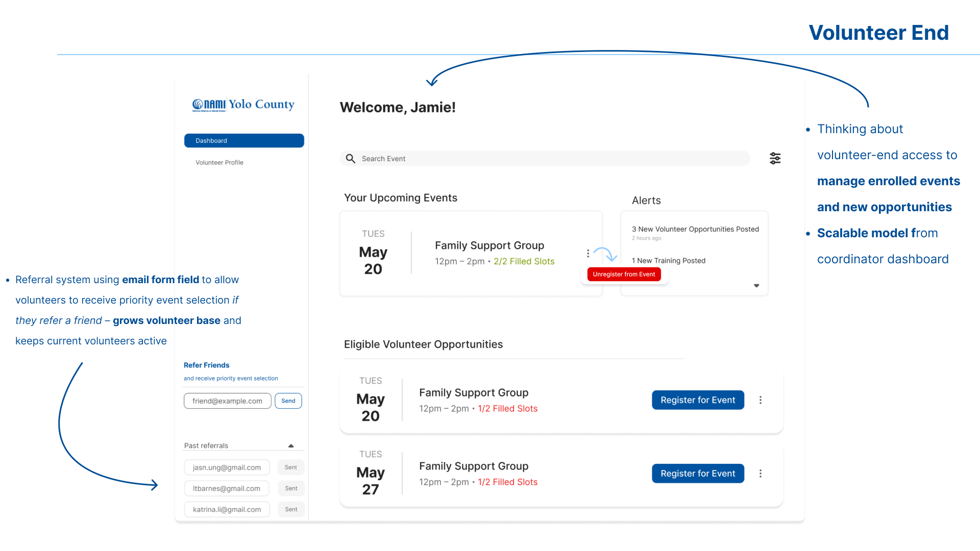Screen dimensions: 980x551
Task: Click the NAMI Yolo County logo
Action: pyautogui.click(x=243, y=105)
